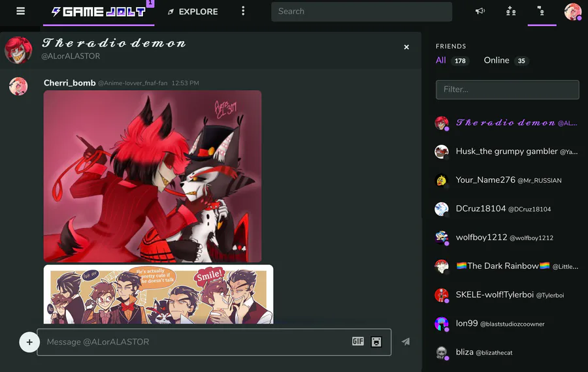Open chat with DCruz18104

[x=506, y=209]
